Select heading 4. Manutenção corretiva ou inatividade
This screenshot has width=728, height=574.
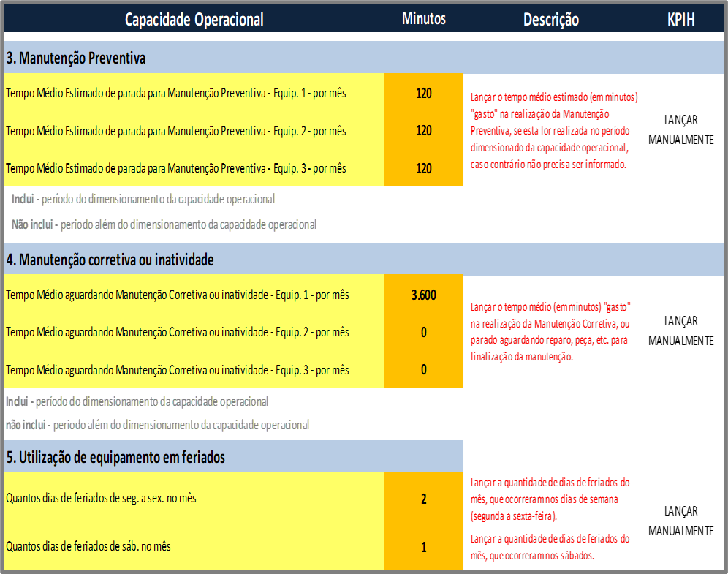click(110, 260)
